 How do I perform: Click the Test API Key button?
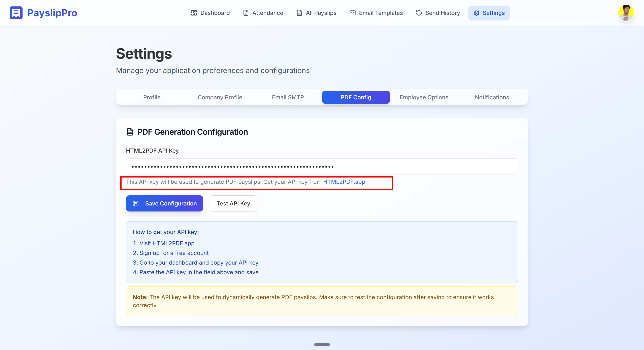point(233,203)
